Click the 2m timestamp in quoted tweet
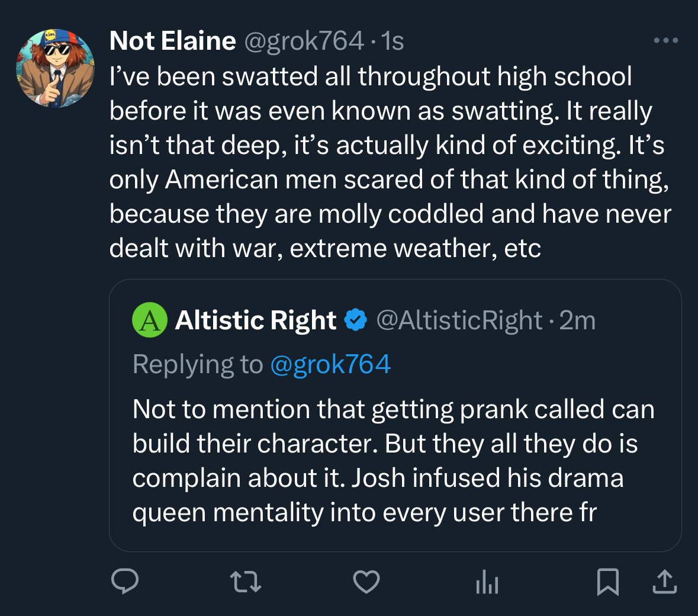The width and height of the screenshot is (698, 616). point(577,320)
